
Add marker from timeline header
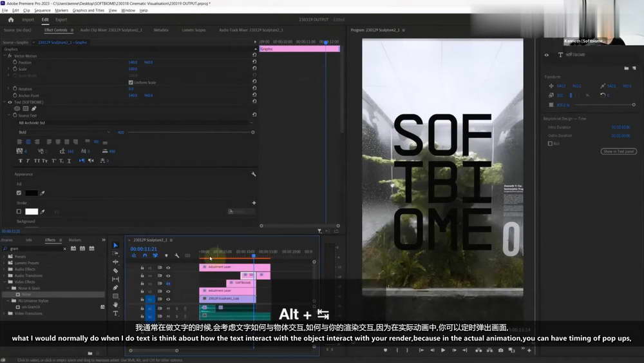[166, 256]
